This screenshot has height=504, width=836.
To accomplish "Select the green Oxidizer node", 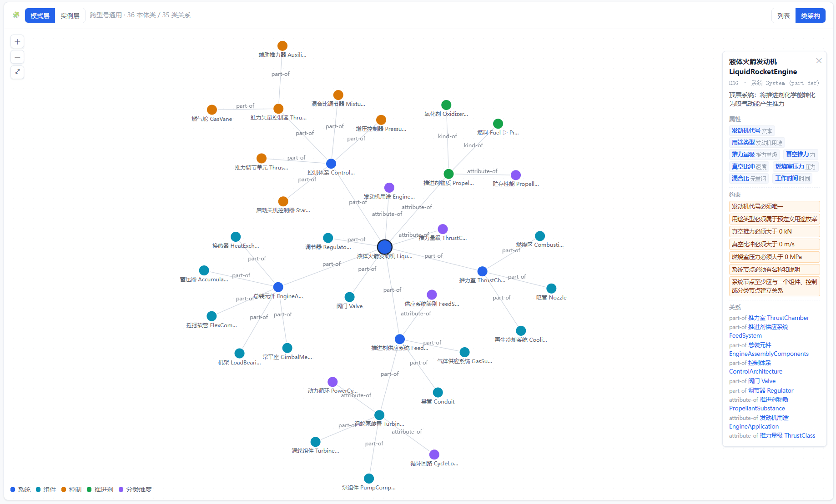I will click(x=446, y=105).
